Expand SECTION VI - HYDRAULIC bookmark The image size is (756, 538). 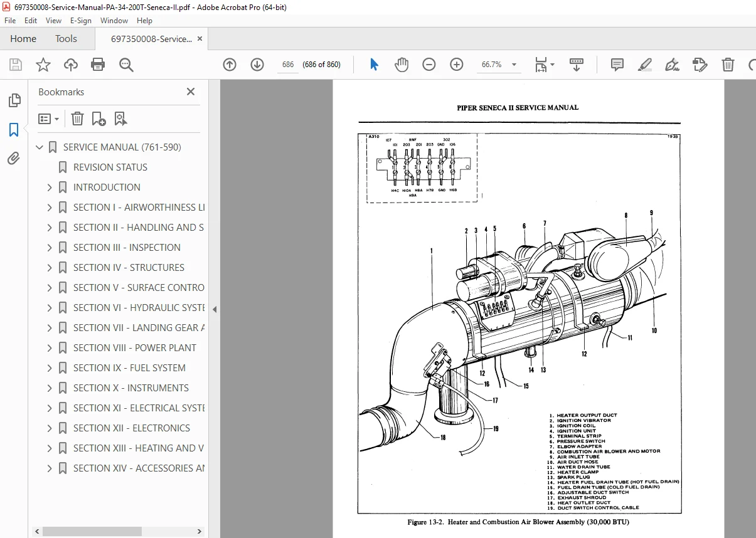pos(50,308)
